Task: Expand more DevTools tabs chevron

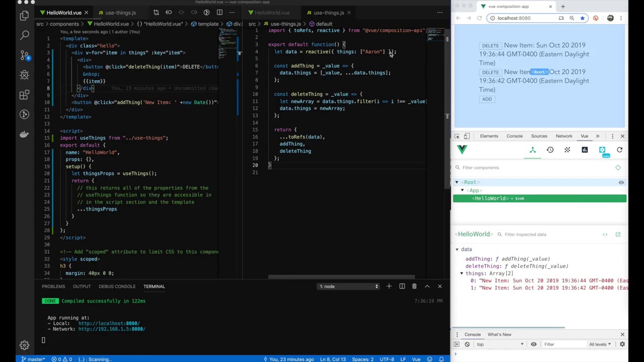Action: coord(598,136)
